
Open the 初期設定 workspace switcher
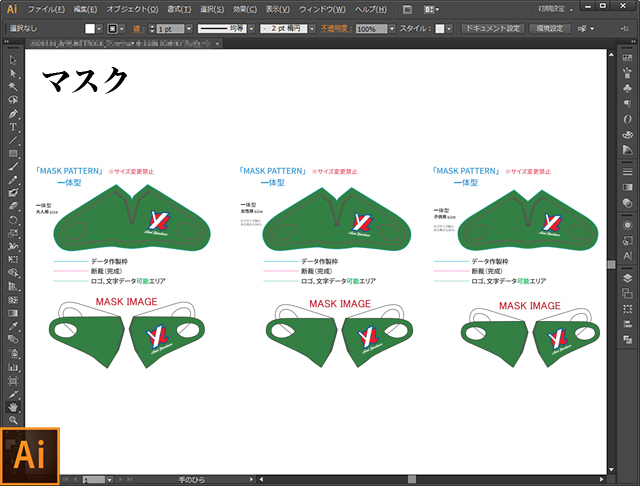555,9
